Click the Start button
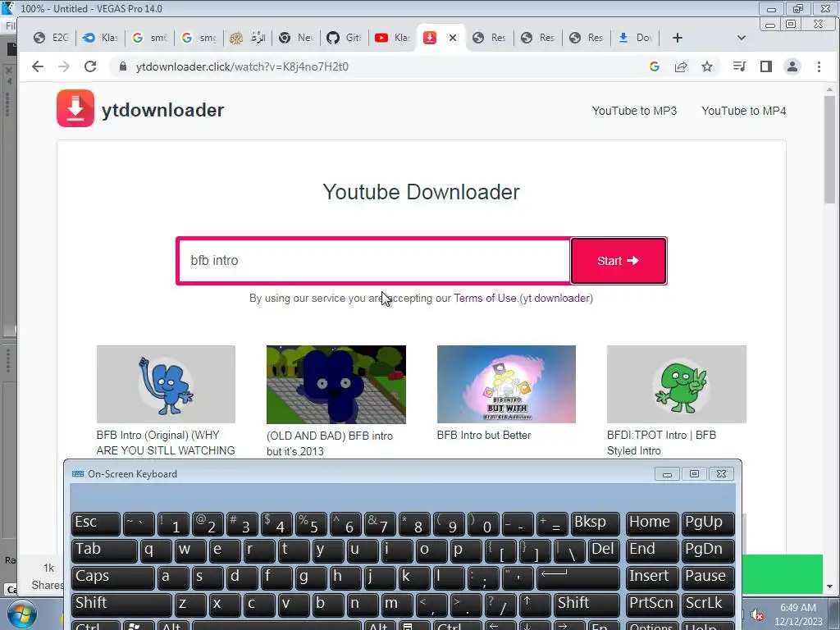840x630 pixels. coord(619,260)
